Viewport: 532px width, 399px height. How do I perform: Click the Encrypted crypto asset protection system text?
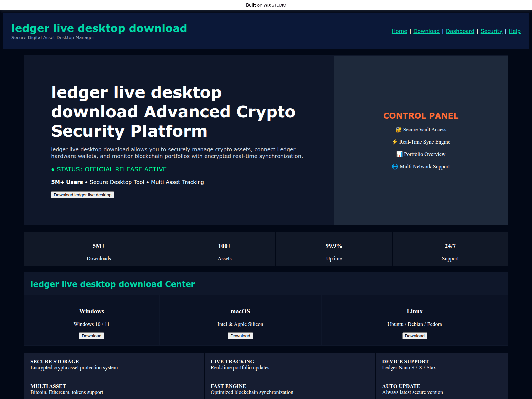coord(74,368)
